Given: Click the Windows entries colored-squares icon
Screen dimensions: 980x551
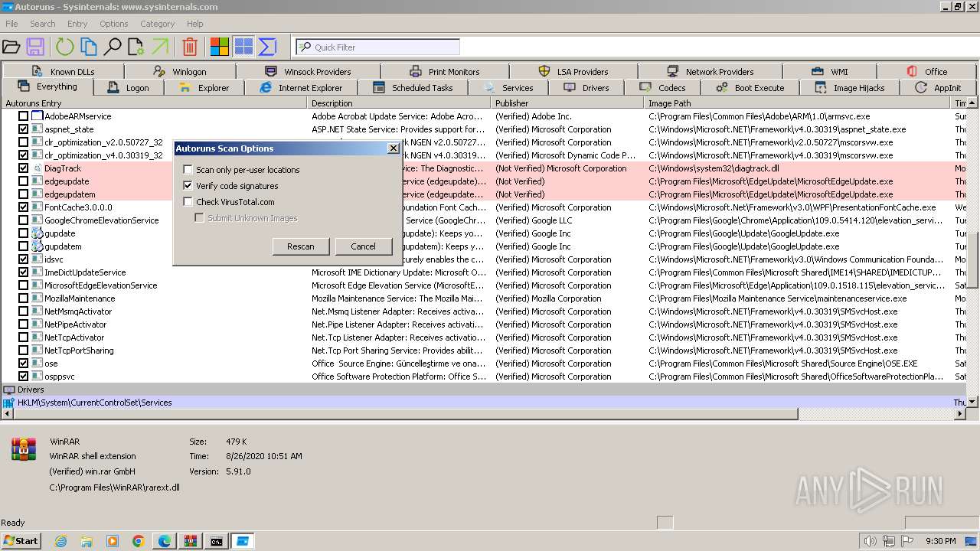Looking at the screenshot, I should (220, 47).
